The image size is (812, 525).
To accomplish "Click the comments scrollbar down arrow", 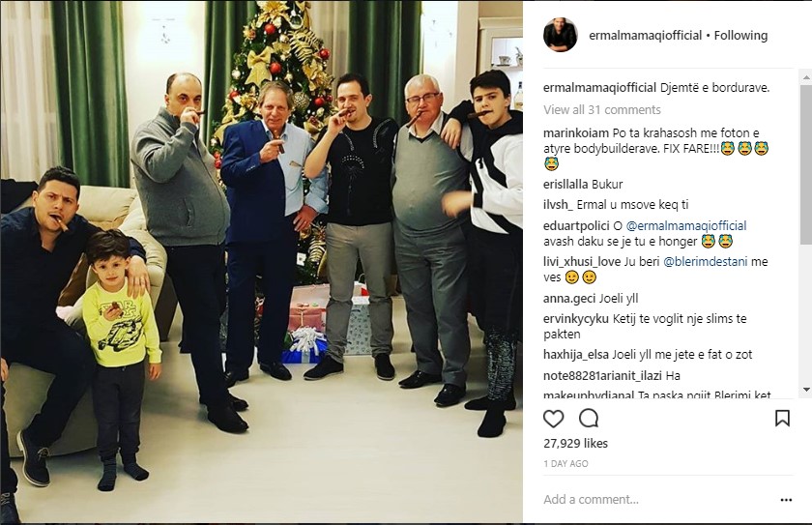I will tap(806, 390).
